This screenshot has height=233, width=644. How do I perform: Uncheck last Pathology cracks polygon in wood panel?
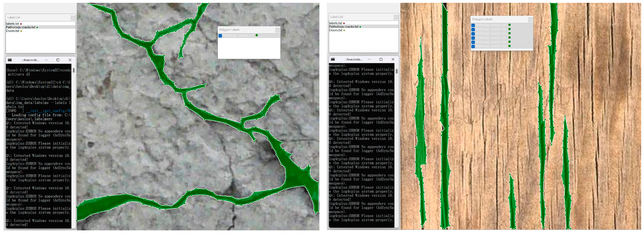tap(473, 47)
